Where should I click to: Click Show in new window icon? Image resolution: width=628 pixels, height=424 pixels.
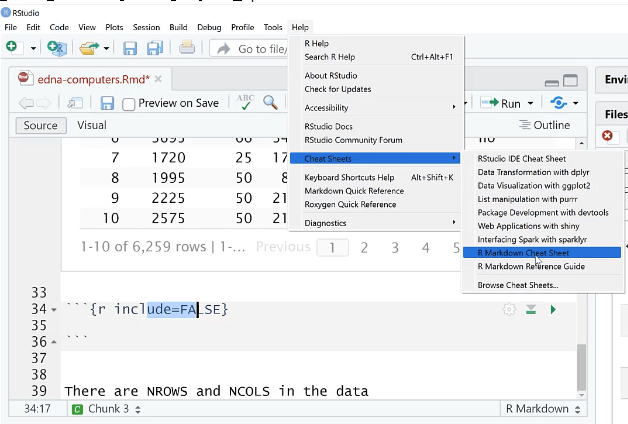(75, 103)
